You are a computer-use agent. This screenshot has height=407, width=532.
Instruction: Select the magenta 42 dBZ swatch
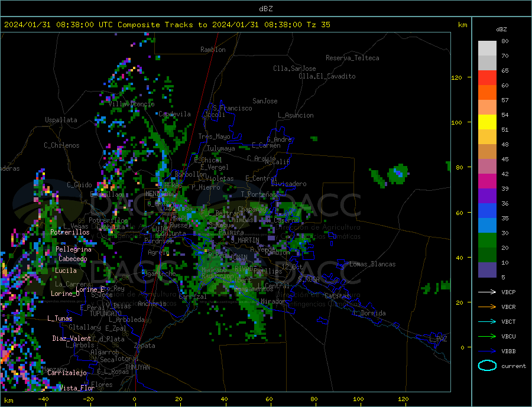(487, 181)
